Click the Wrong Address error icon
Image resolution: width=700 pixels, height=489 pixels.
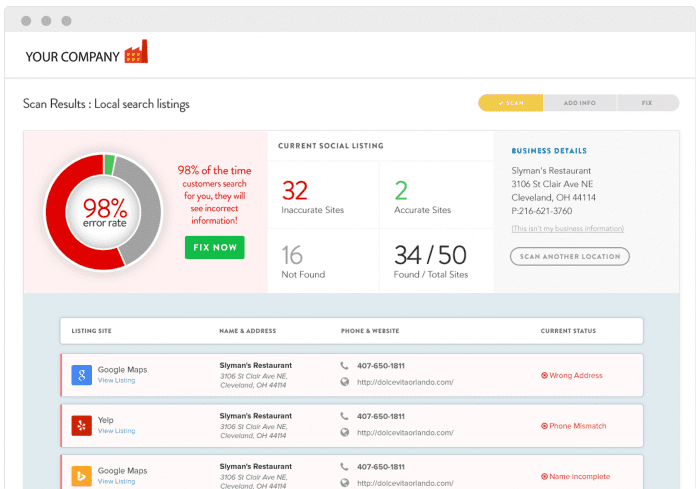(544, 376)
